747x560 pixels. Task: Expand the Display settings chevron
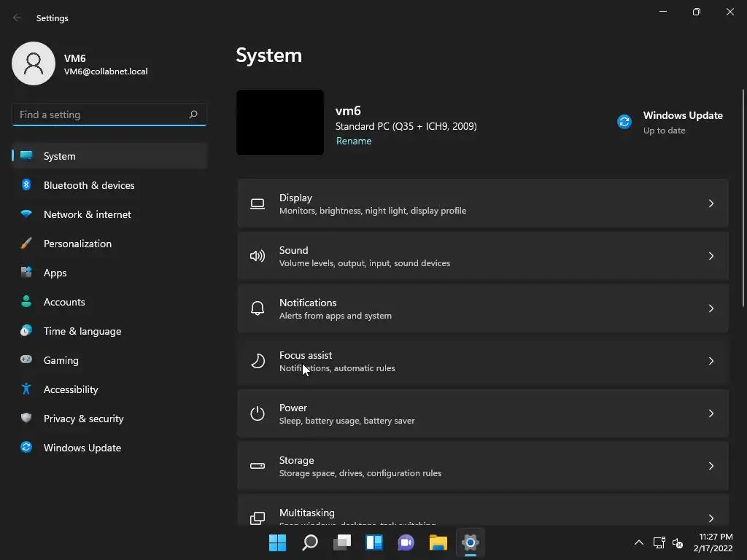click(711, 204)
